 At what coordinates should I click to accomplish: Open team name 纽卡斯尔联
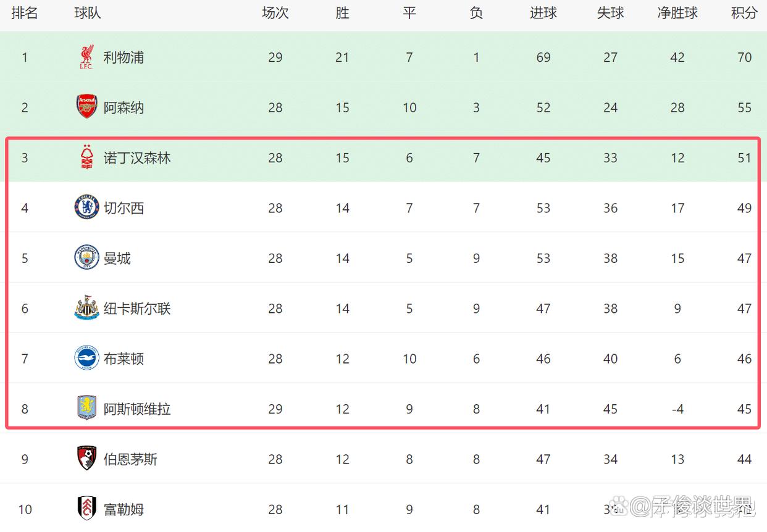tap(137, 309)
